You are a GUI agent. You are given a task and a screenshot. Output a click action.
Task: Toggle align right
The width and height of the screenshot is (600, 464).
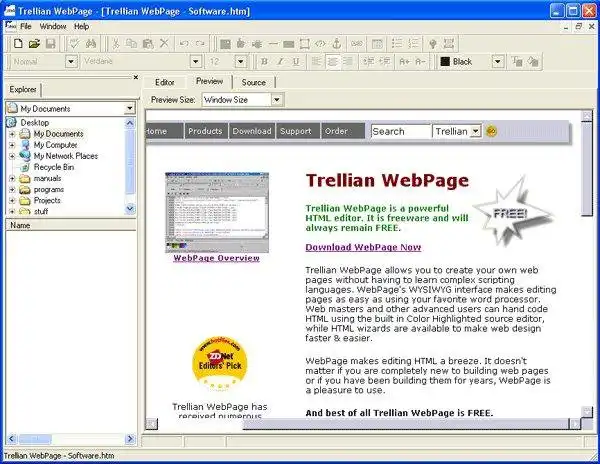[x=348, y=62]
